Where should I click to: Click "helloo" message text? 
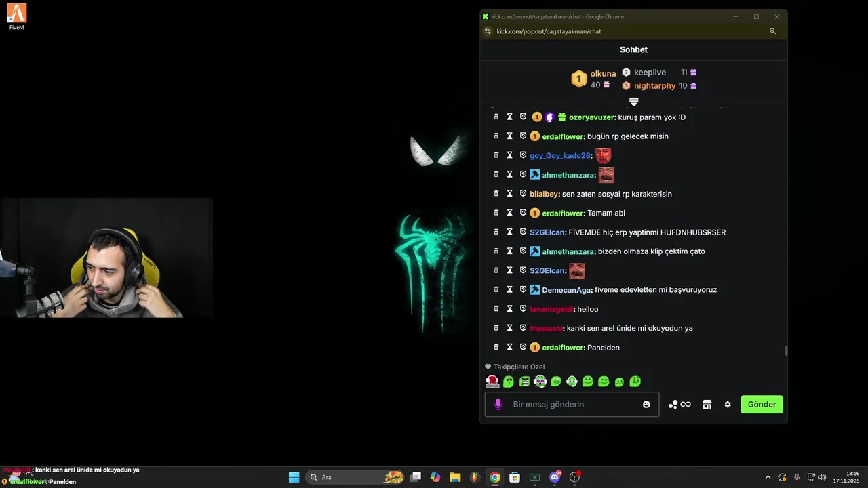coord(587,310)
